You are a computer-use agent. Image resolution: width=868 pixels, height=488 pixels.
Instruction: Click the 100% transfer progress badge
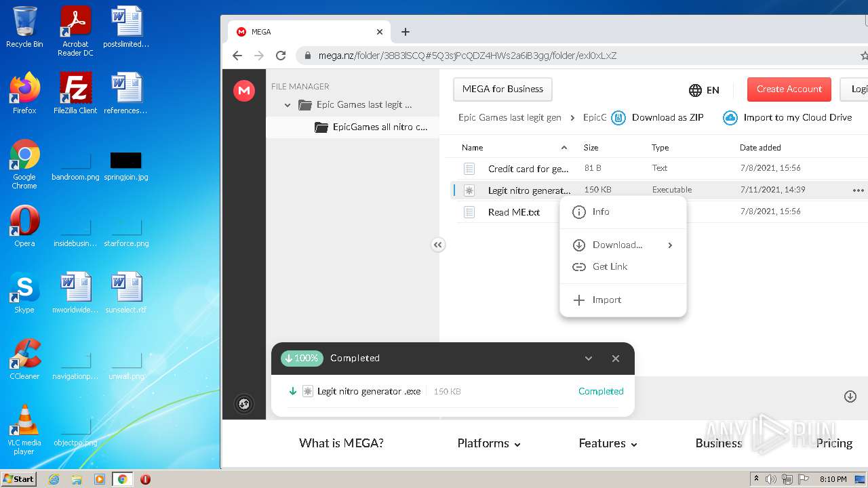click(302, 359)
